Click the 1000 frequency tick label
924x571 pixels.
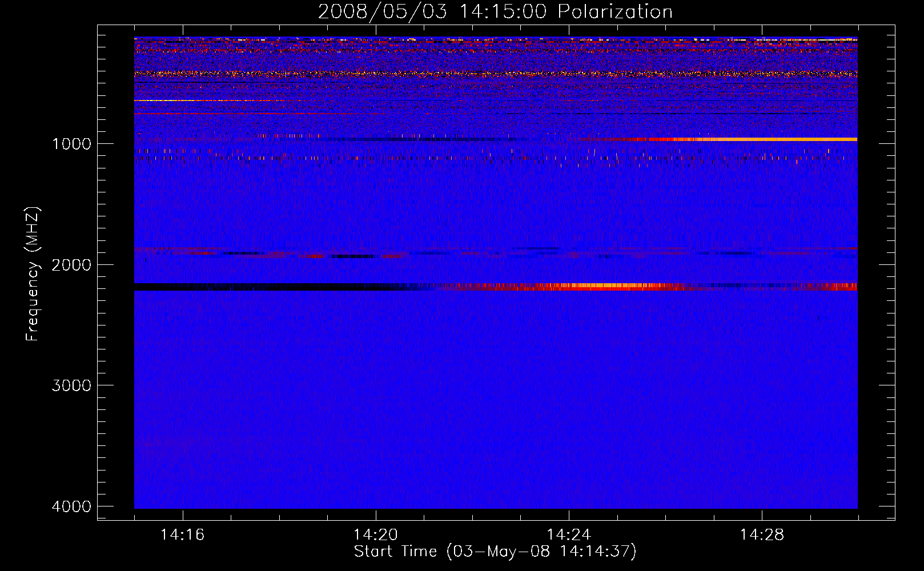[72, 144]
